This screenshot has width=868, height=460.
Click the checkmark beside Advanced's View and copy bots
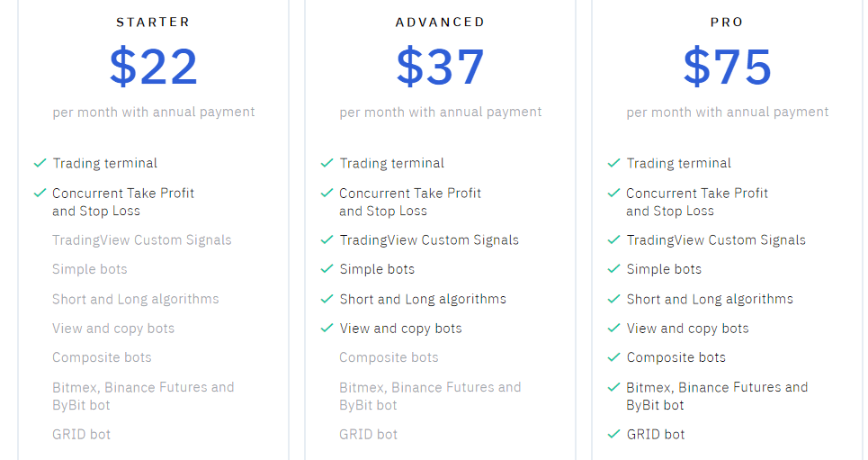pos(327,328)
